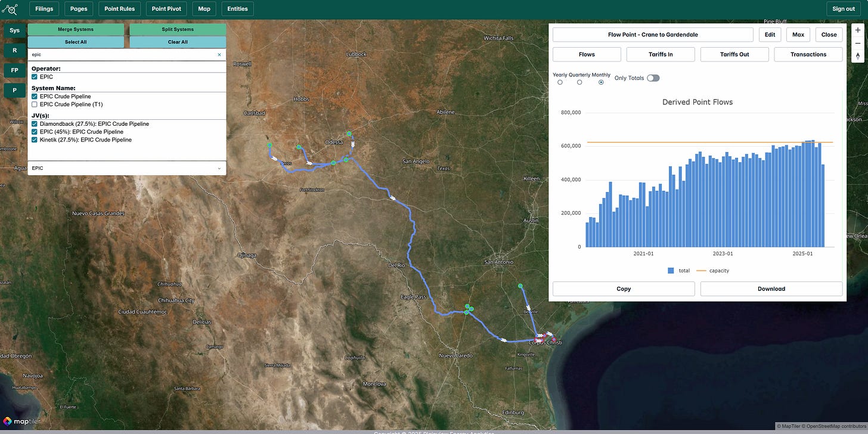Open the Point Pivot menu item

click(x=167, y=9)
